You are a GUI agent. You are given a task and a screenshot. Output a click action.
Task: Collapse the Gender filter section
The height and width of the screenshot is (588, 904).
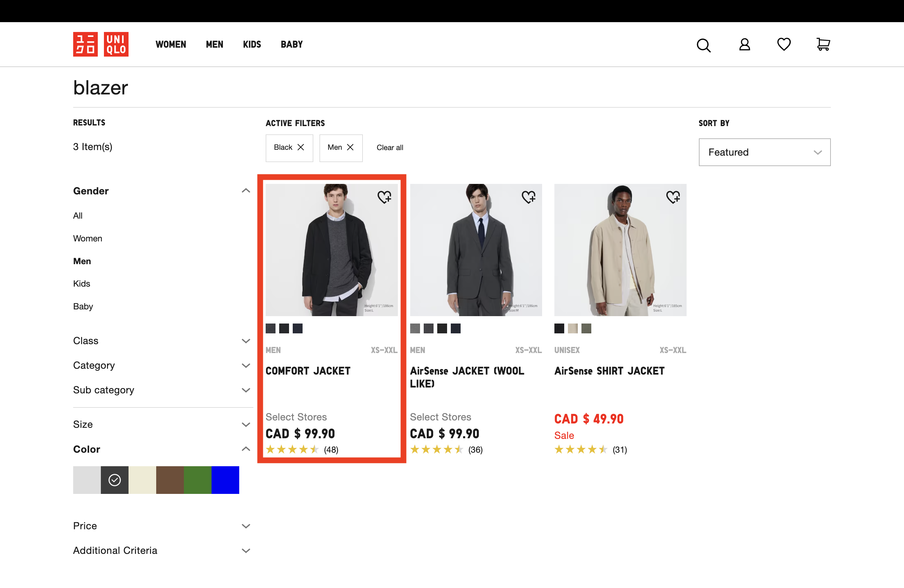coord(246,191)
